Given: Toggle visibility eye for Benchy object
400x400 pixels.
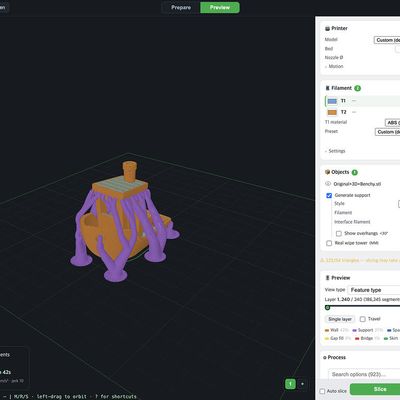Looking at the screenshot, I should click(328, 184).
